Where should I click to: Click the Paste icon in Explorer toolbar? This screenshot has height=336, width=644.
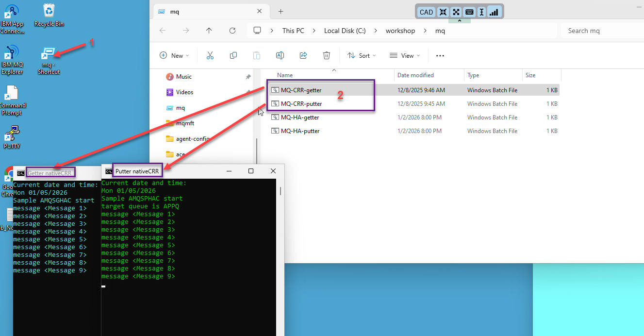pyautogui.click(x=257, y=56)
